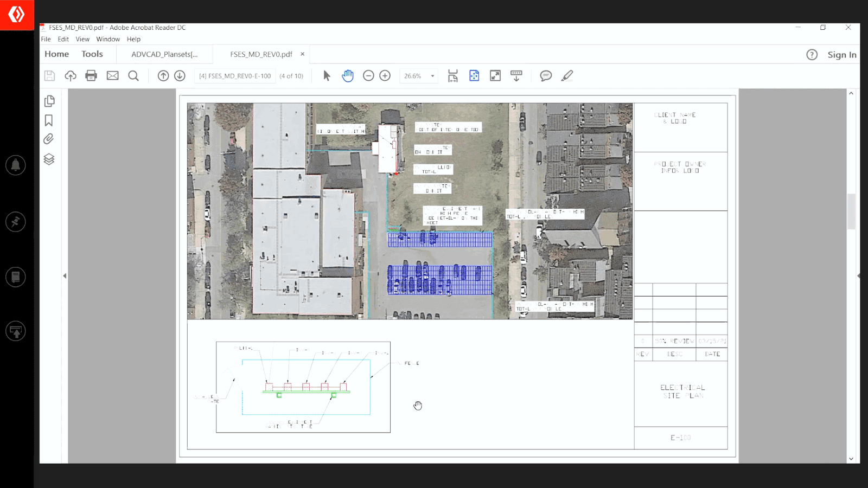
Task: Show the Attachments paperclip panel
Action: 49,139
